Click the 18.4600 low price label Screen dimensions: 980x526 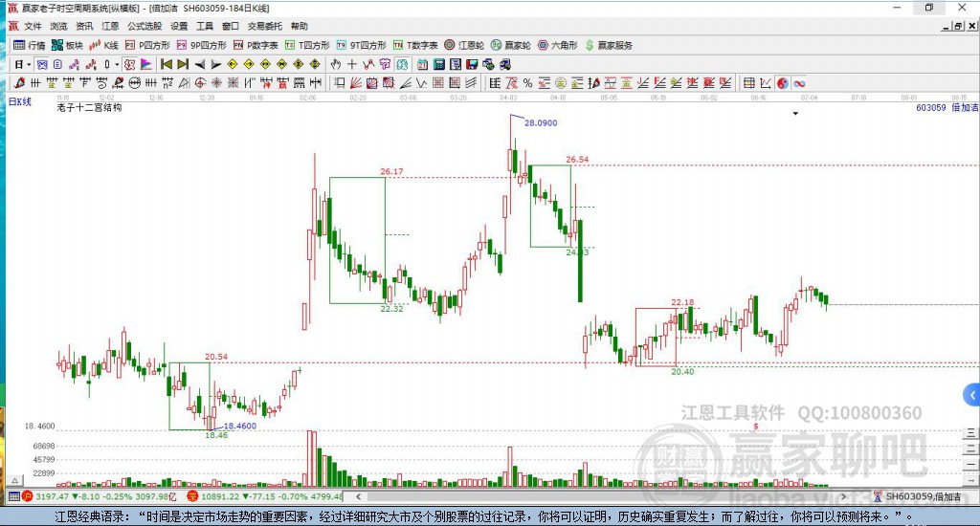click(240, 426)
